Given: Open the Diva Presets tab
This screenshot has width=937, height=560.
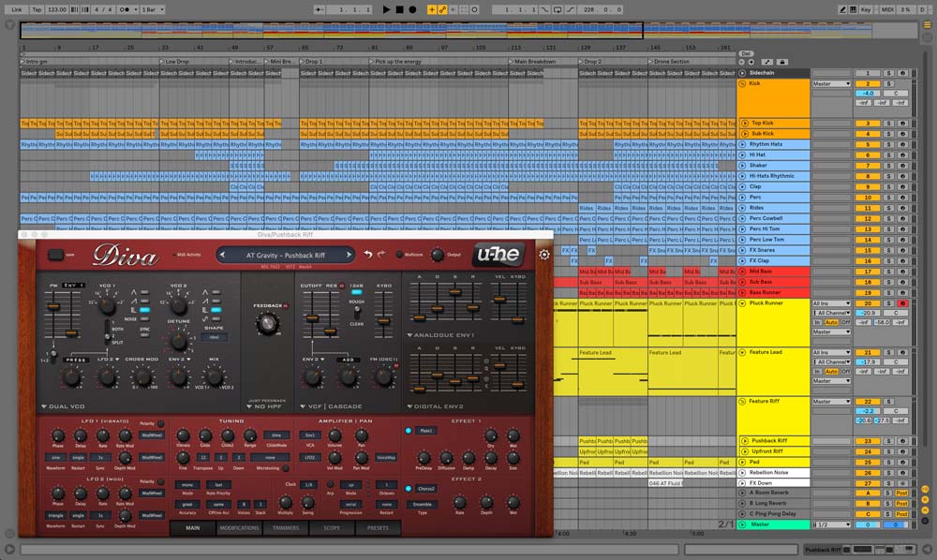Looking at the screenshot, I should (378, 528).
